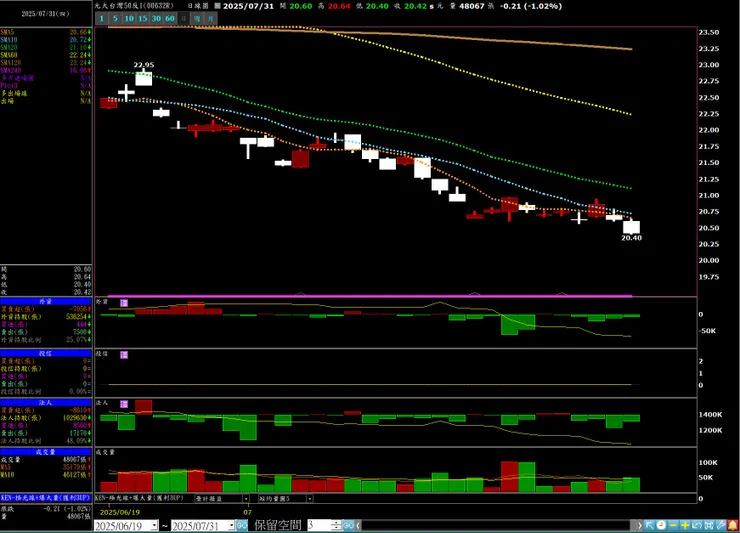Click the SMA20 legend row
The height and width of the screenshot is (533, 740).
click(46, 47)
